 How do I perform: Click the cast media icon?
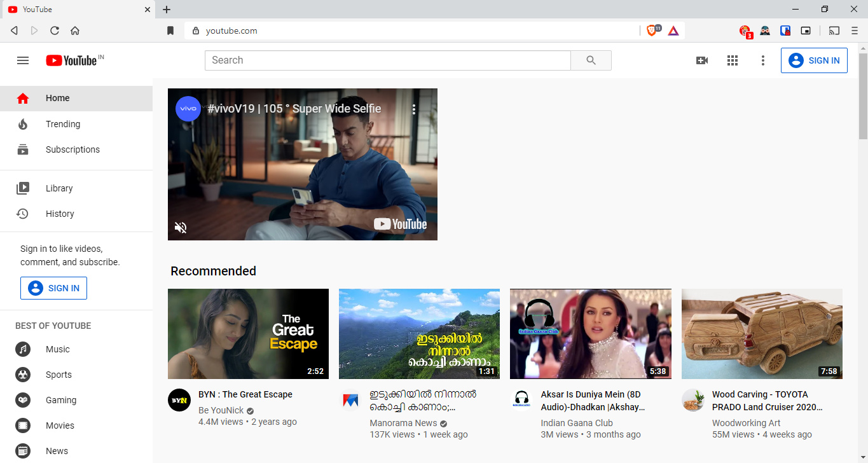point(834,31)
